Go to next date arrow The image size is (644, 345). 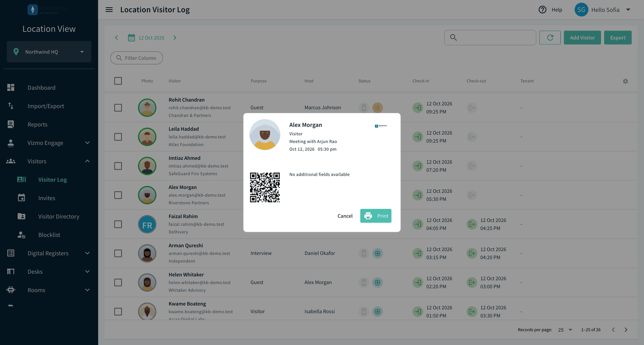tap(175, 38)
